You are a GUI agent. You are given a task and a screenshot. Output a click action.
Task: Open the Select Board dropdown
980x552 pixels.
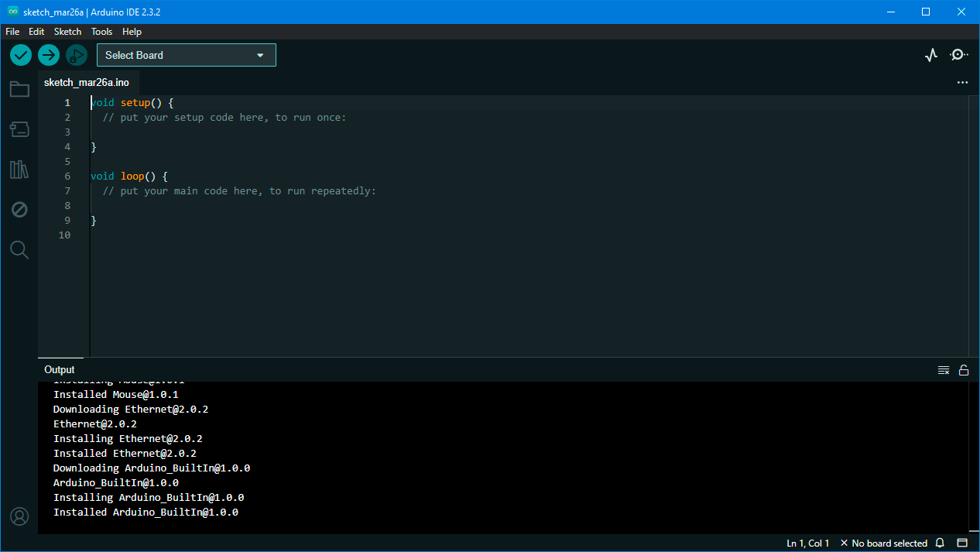[x=187, y=55]
